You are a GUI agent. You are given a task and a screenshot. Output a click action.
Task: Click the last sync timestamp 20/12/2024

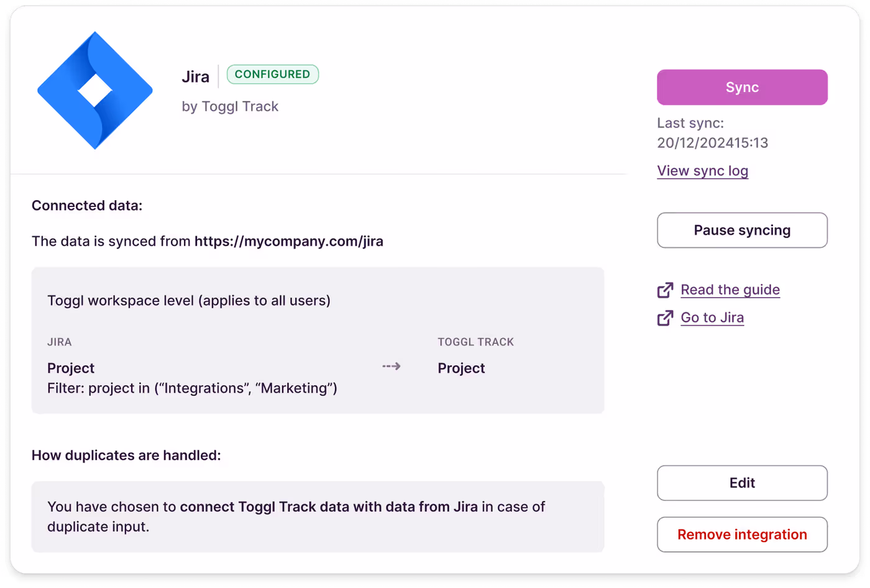click(713, 143)
